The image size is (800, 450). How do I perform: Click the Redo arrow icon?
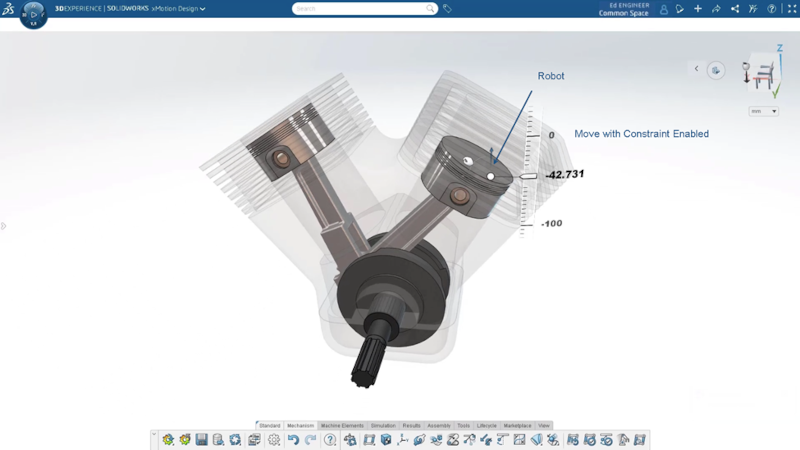(x=310, y=440)
